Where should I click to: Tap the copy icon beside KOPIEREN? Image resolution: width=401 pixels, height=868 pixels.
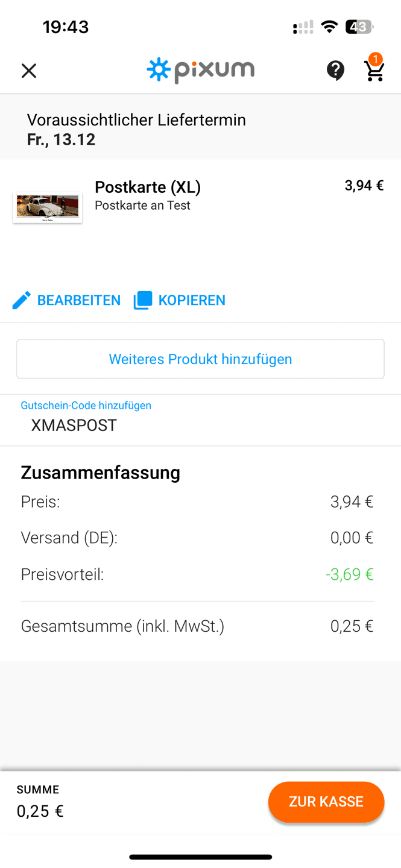pos(143,300)
